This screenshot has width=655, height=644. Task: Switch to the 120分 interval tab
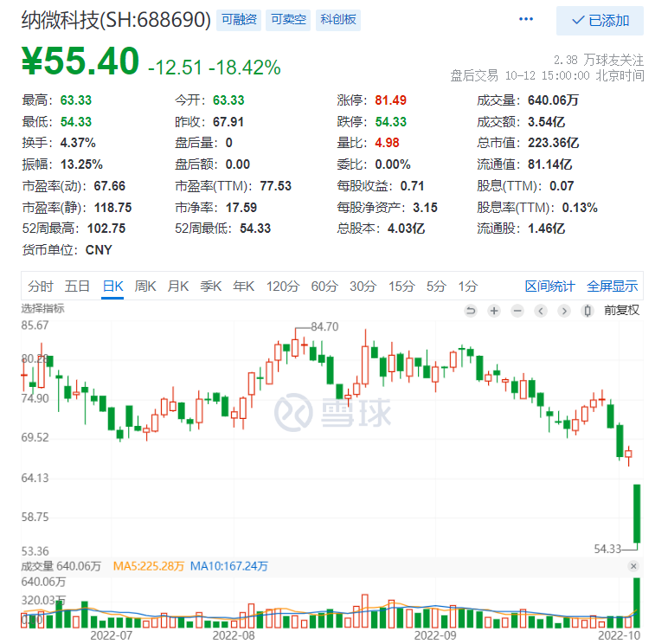tap(283, 287)
